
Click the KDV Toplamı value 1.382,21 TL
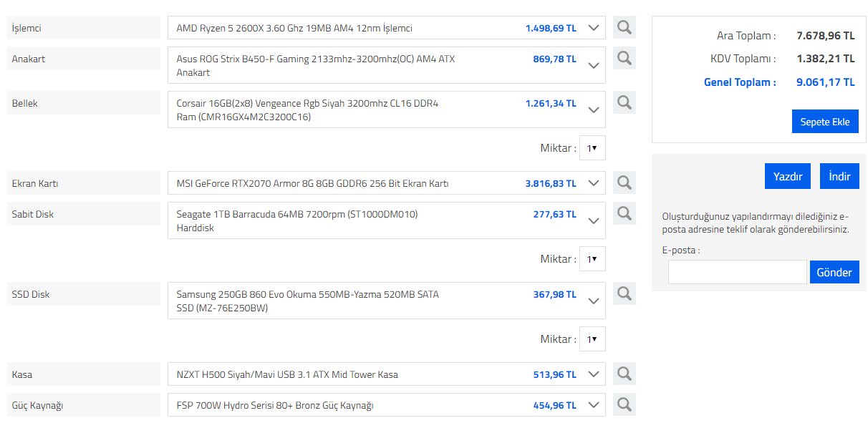[x=826, y=59]
